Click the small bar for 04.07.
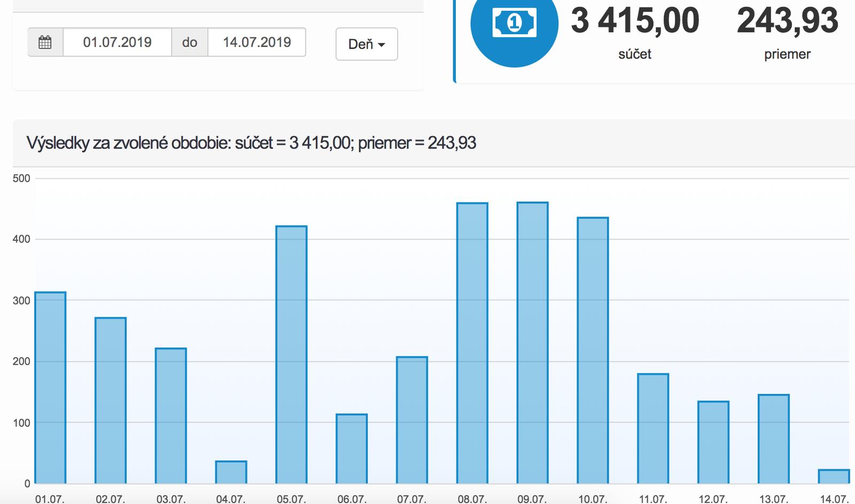Screen dimensions: 855x504 tap(231, 472)
